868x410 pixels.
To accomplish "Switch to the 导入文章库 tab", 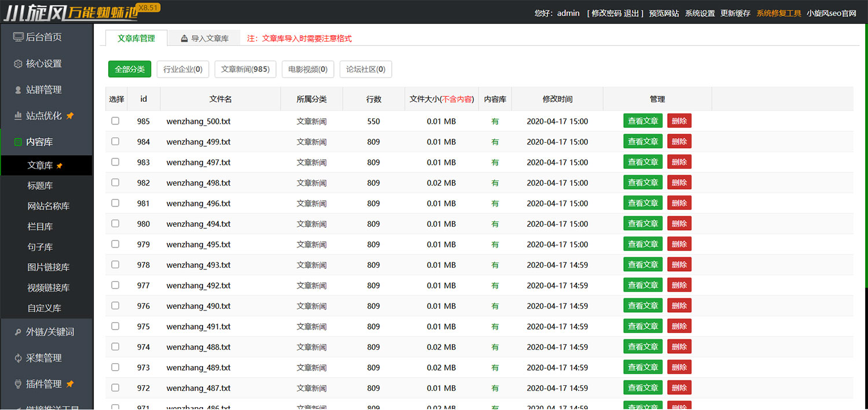I will point(204,38).
